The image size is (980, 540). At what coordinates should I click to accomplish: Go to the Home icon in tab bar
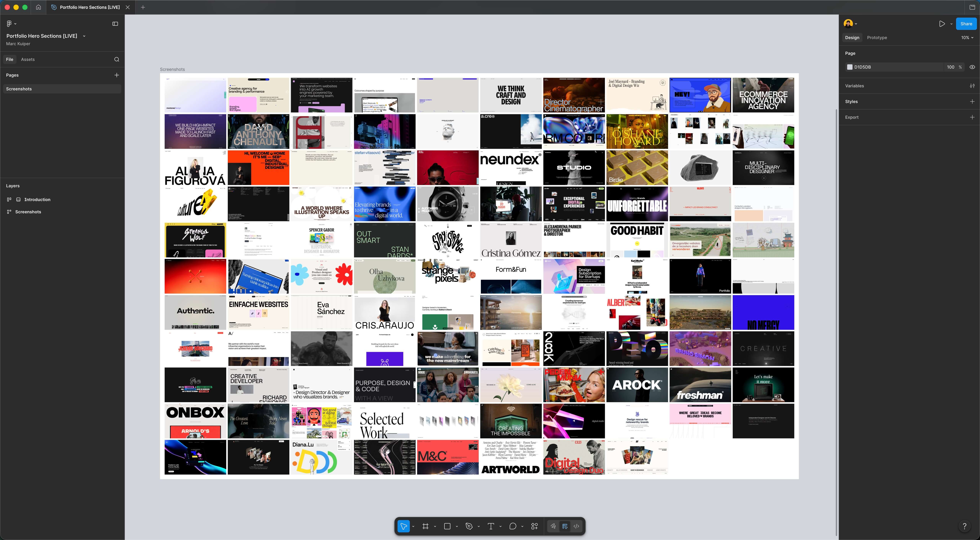[x=38, y=7]
